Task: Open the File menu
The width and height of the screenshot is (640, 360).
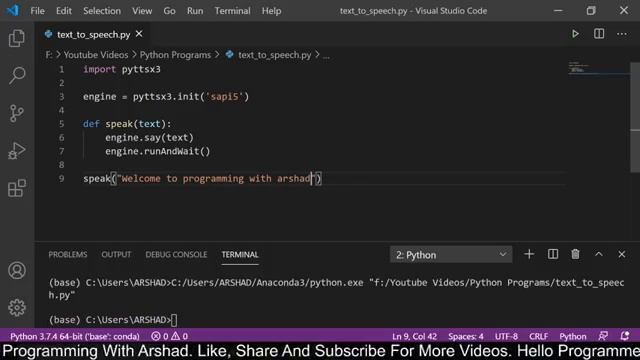Action: pos(38,11)
